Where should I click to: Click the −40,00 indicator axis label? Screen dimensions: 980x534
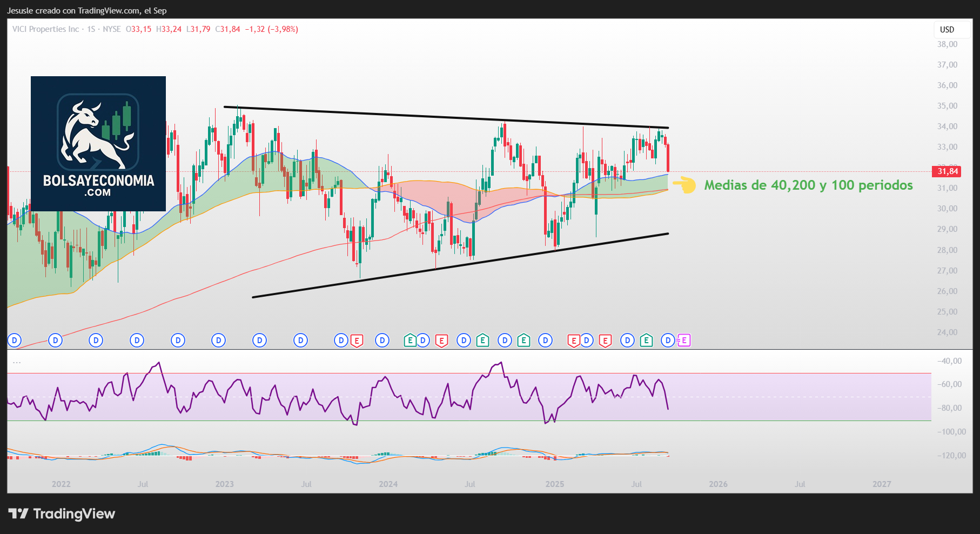coord(949,361)
